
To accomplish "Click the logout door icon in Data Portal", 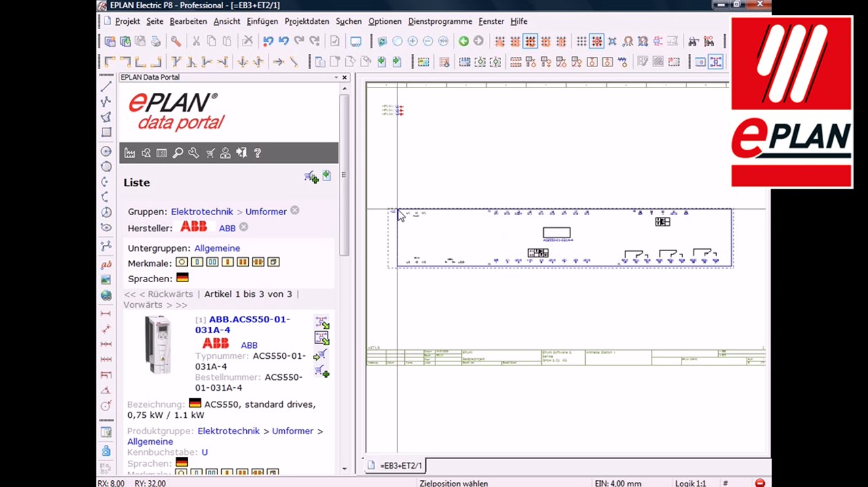I will (241, 153).
